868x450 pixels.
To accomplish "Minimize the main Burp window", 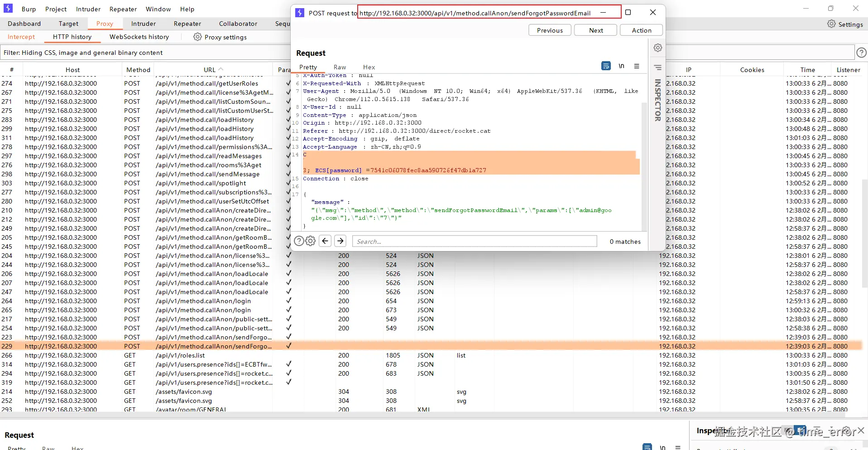I will 806,8.
